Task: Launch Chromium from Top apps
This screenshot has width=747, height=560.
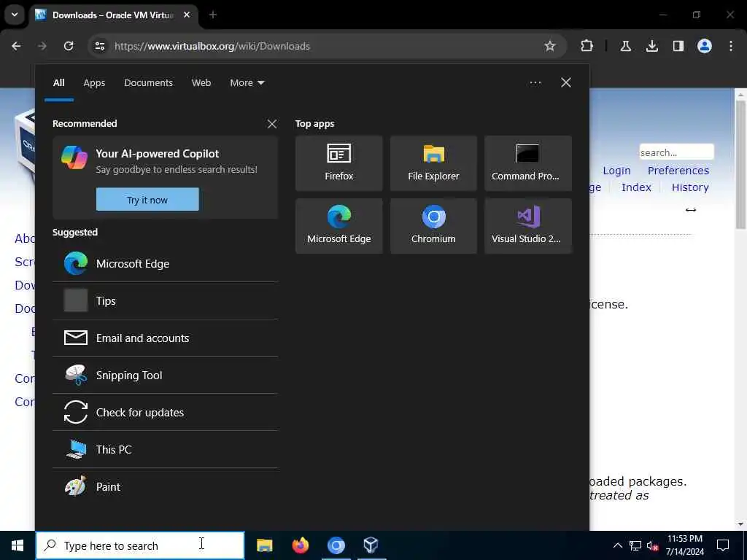Action: pos(433,226)
